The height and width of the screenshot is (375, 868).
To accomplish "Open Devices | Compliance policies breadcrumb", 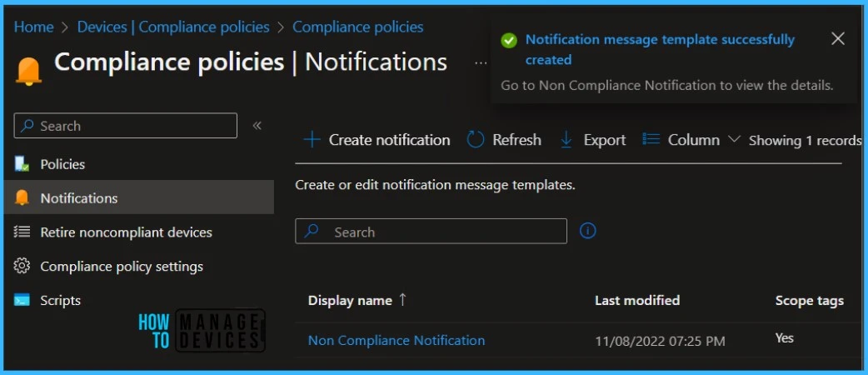I will coord(173,27).
